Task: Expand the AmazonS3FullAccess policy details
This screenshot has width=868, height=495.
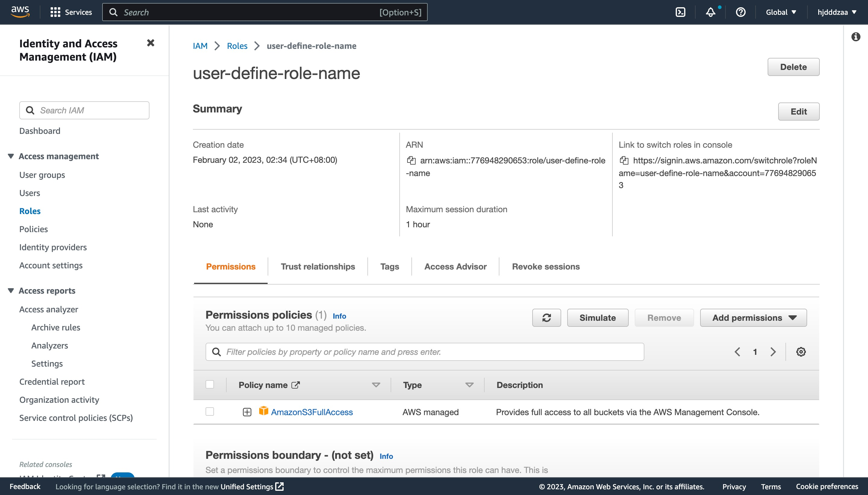Action: point(247,412)
